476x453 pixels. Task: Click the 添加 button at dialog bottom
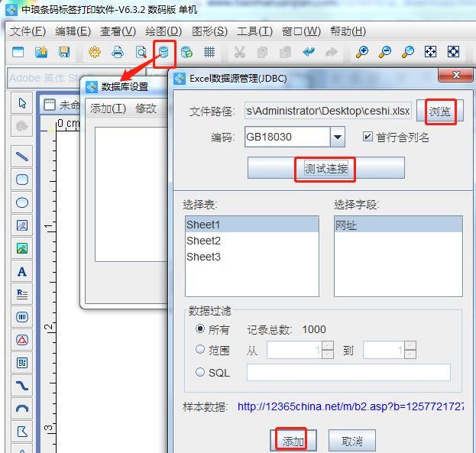(x=293, y=441)
